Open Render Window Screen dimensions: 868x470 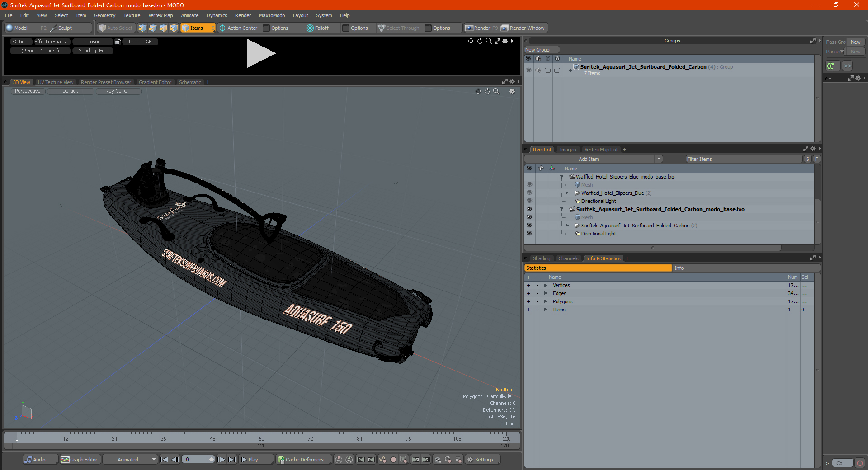pyautogui.click(x=523, y=28)
